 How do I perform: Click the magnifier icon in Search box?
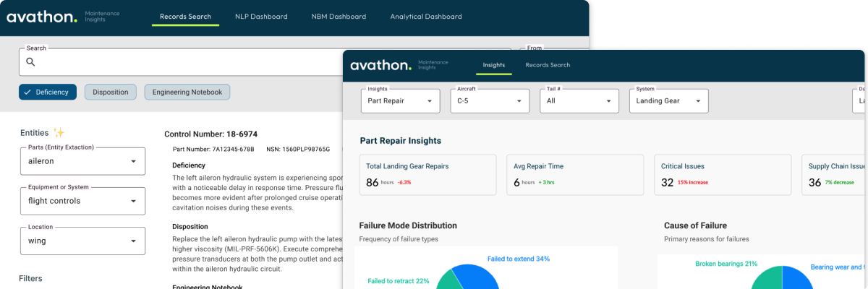[x=31, y=62]
